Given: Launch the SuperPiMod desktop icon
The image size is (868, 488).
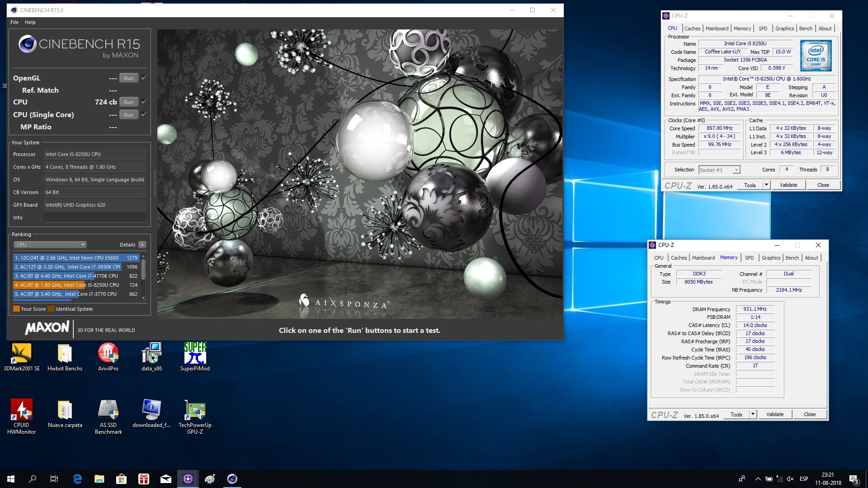Looking at the screenshot, I should pos(195,357).
